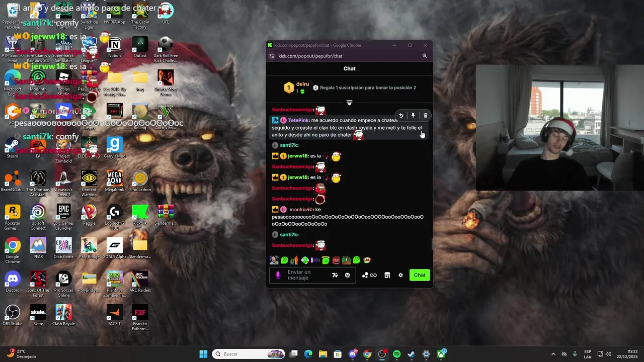Click the kick.com/popout/pepufor/chat URL
This screenshot has height=362, width=644.
click(310, 56)
